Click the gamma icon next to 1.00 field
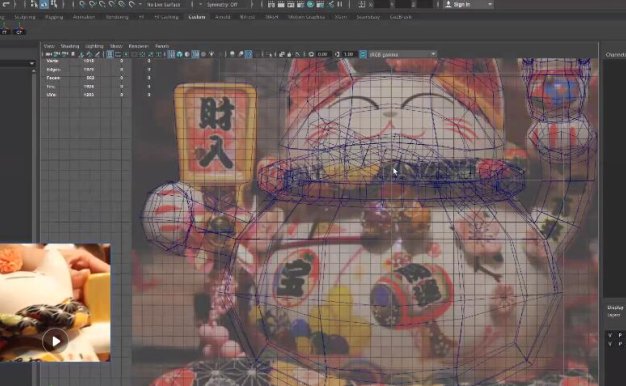Viewport: 626px width, 386px height. coord(337,54)
